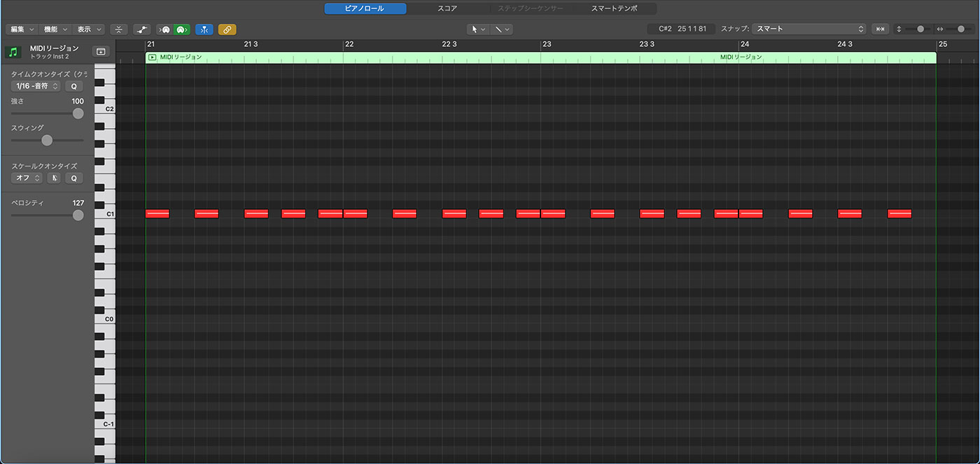
Task: Open the secondary tool menu
Action: (x=501, y=29)
